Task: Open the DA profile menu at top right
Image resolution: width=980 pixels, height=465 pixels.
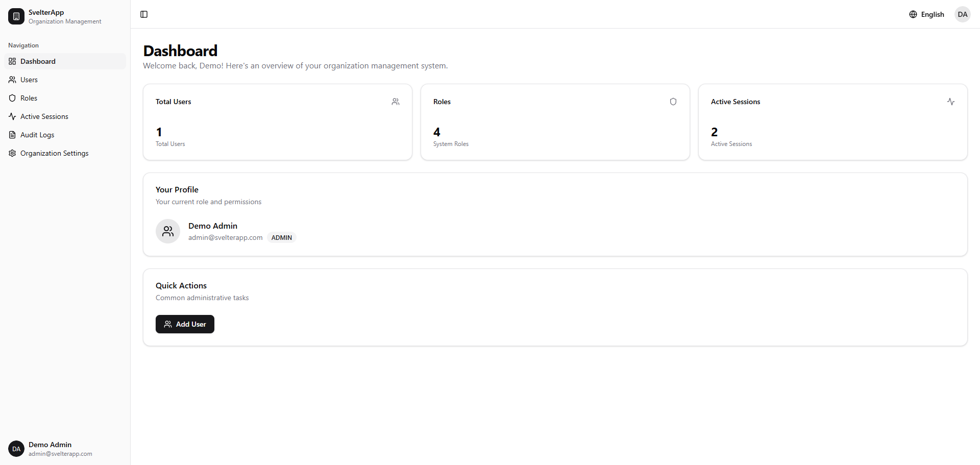Action: tap(962, 14)
